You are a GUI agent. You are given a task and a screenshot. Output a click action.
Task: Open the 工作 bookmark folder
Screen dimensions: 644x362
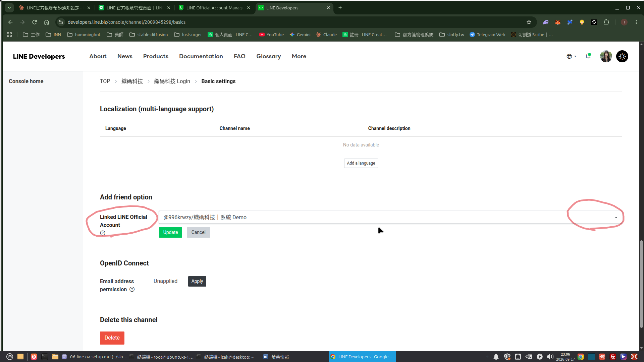31,35
